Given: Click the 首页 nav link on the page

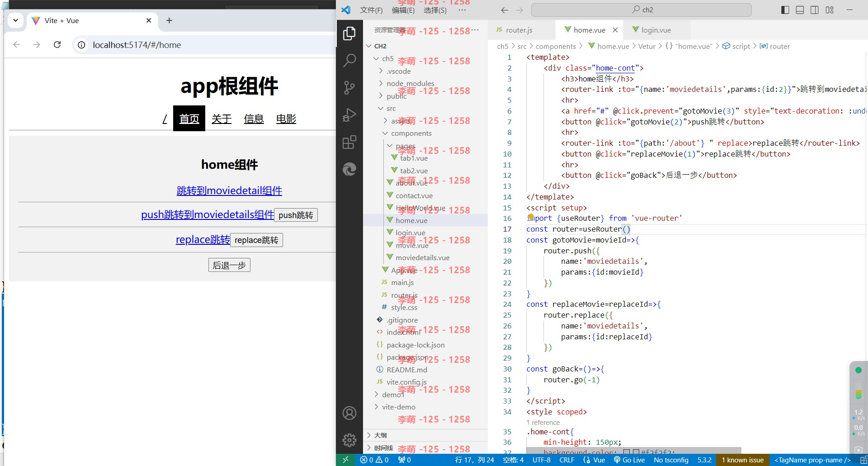Looking at the screenshot, I should (189, 119).
